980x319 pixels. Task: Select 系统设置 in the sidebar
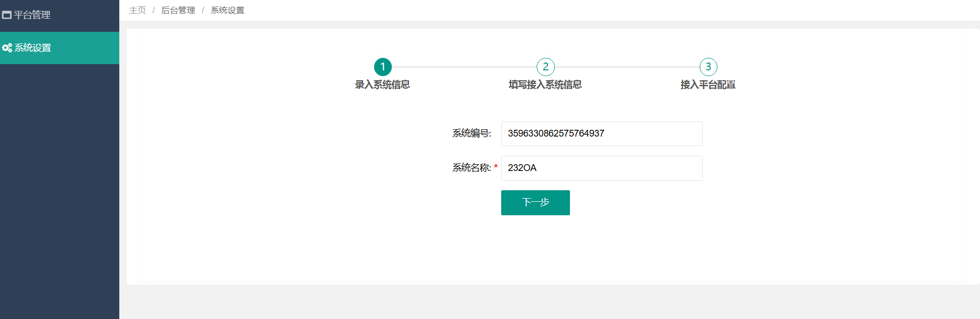59,48
